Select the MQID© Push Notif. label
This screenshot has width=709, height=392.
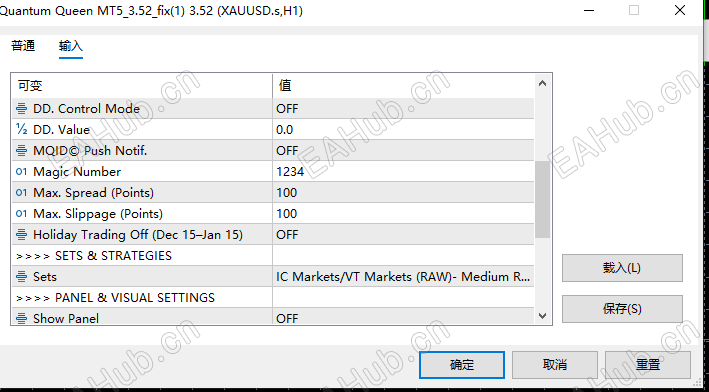click(90, 151)
